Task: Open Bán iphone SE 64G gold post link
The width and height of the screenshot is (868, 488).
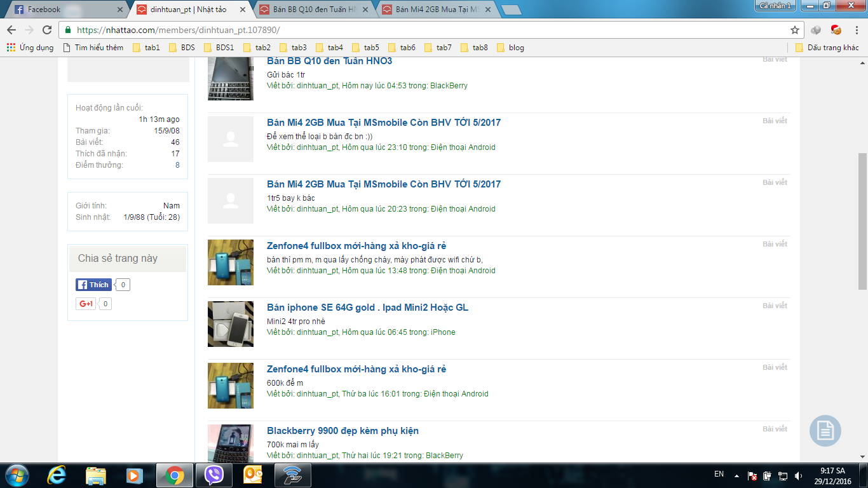Action: coord(367,308)
